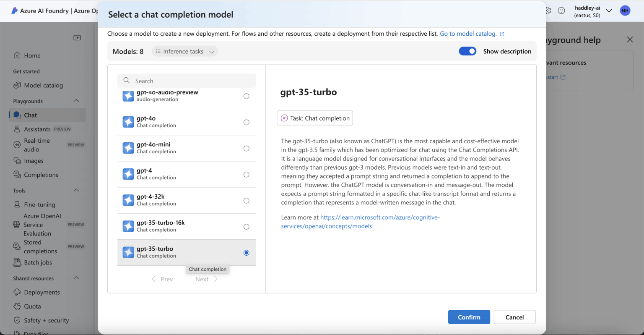Open Batch jobs icon in sidebar
The height and width of the screenshot is (335, 644).
point(17,262)
